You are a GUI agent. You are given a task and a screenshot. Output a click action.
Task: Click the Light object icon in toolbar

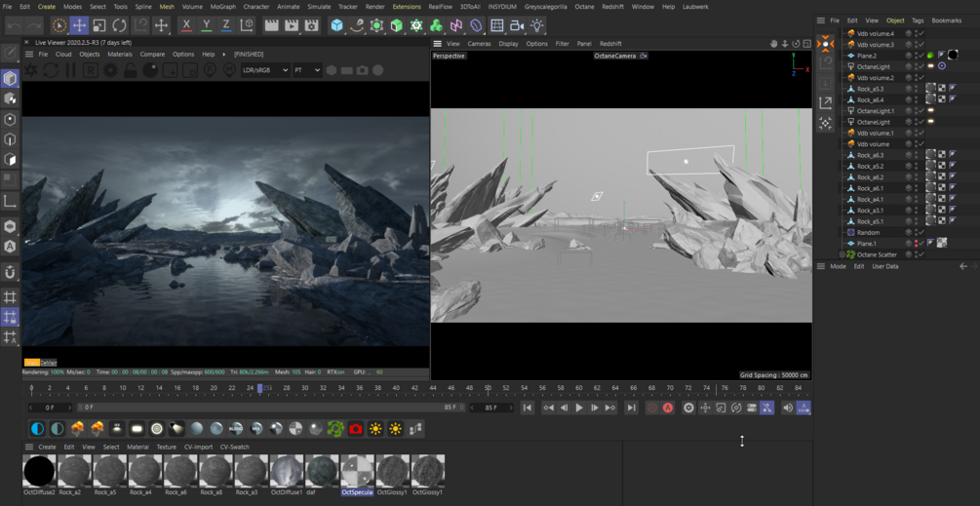point(537,25)
